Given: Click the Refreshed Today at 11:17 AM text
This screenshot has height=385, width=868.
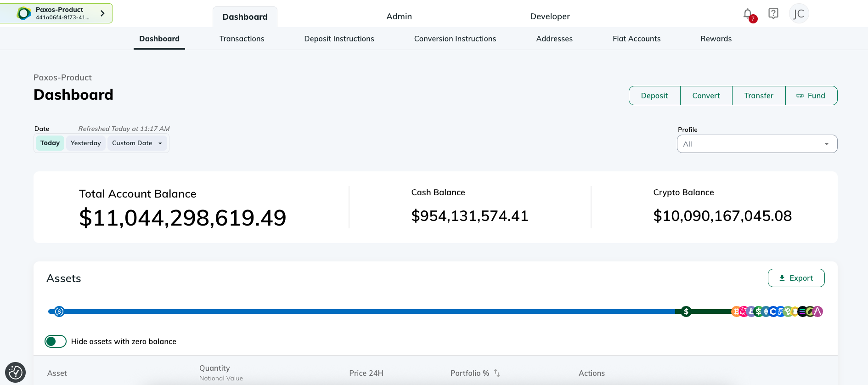Looking at the screenshot, I should [124, 129].
